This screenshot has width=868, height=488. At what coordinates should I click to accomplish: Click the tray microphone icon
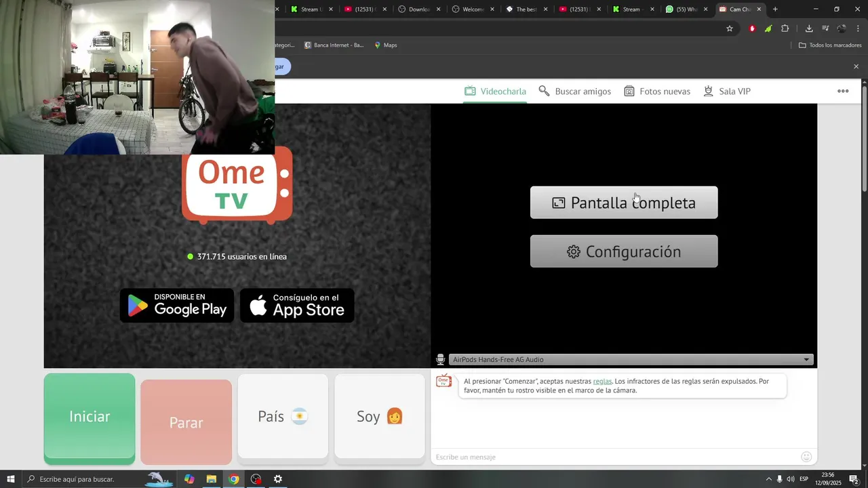pyautogui.click(x=779, y=479)
